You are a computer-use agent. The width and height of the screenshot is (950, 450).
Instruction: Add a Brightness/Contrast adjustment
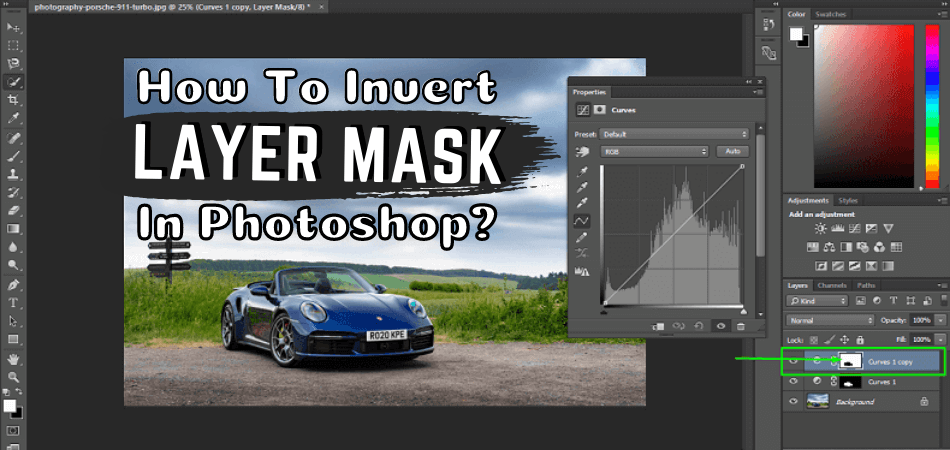click(820, 229)
